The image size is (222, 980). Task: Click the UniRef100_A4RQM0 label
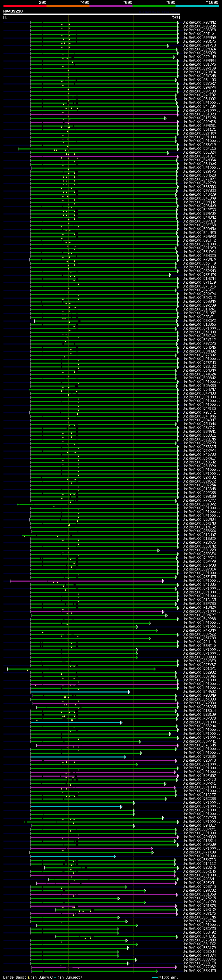point(199,631)
